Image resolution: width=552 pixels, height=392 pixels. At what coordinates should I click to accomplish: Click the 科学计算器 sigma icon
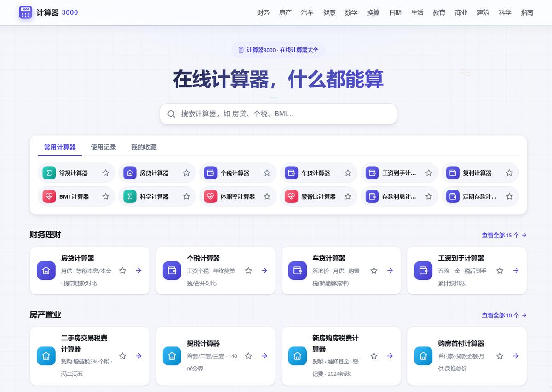coord(130,196)
